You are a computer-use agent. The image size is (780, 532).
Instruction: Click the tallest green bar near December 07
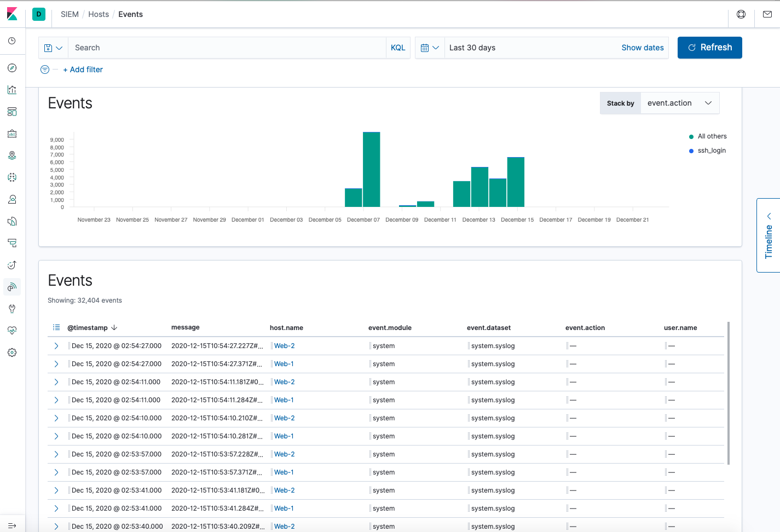coord(371,169)
